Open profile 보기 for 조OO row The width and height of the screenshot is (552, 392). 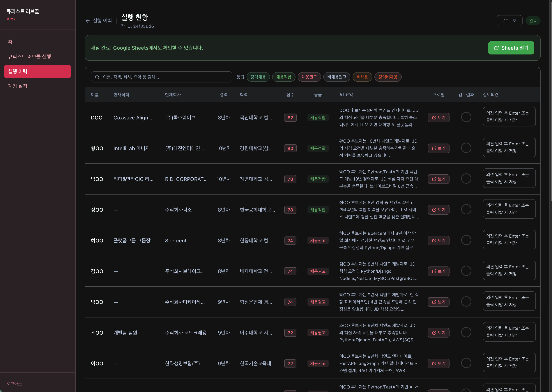pos(438,333)
